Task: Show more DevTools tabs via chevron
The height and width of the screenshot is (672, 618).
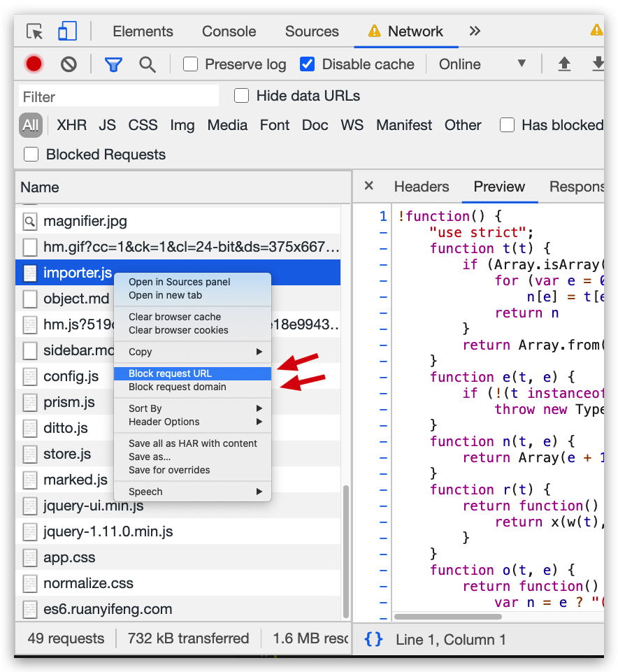Action: pyautogui.click(x=475, y=31)
